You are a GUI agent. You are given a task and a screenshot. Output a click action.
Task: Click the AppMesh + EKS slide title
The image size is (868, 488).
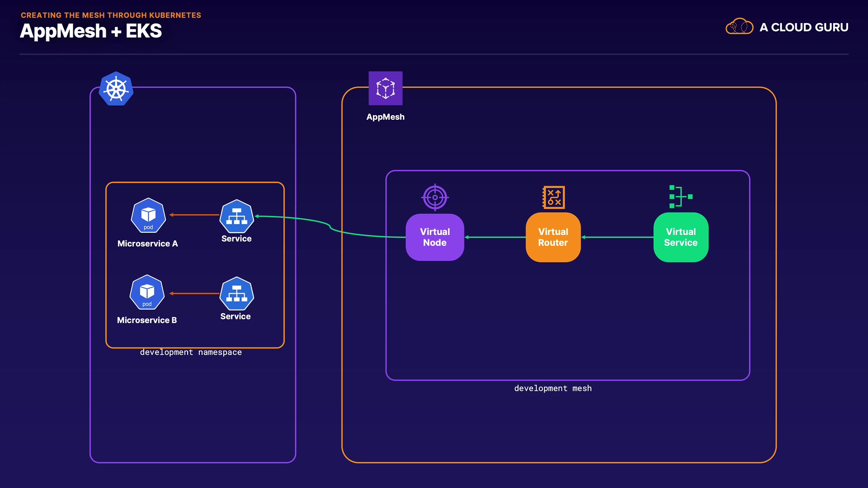pyautogui.click(x=91, y=31)
